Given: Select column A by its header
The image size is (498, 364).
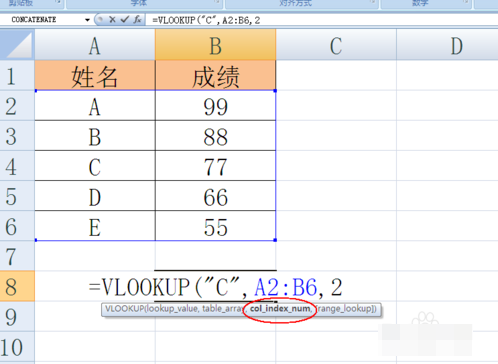Looking at the screenshot, I should pyautogui.click(x=95, y=45).
